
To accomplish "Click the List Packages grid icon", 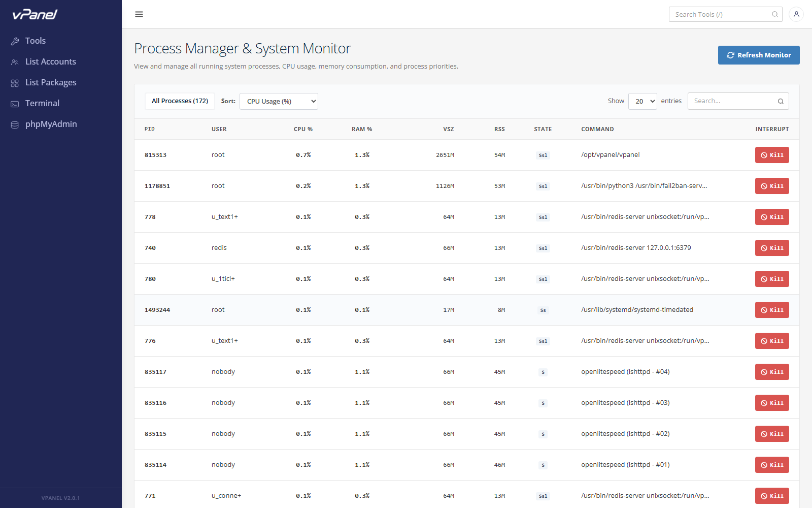I will (15, 83).
